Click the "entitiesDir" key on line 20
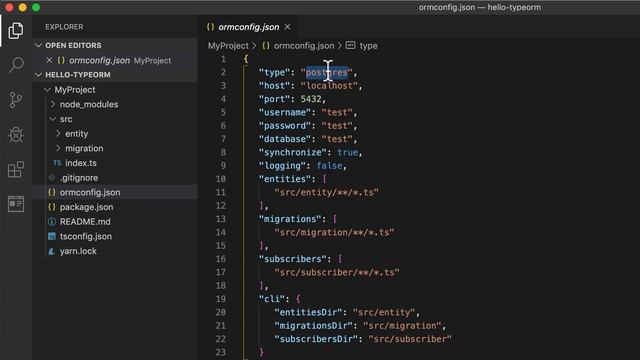This screenshot has width=640, height=360. [x=308, y=312]
